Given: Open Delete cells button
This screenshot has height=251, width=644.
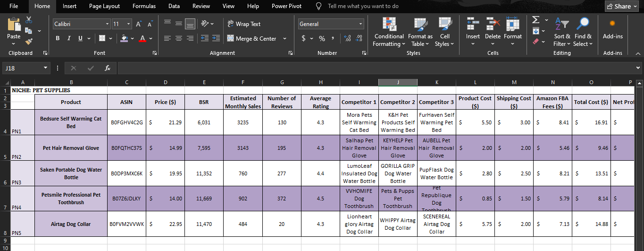Looking at the screenshot, I should (x=493, y=32).
